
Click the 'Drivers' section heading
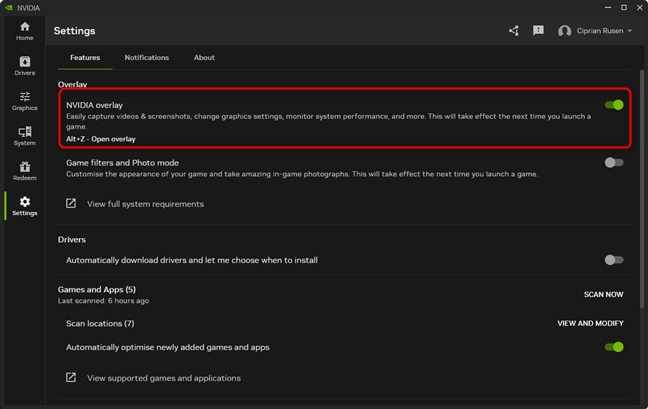click(72, 240)
